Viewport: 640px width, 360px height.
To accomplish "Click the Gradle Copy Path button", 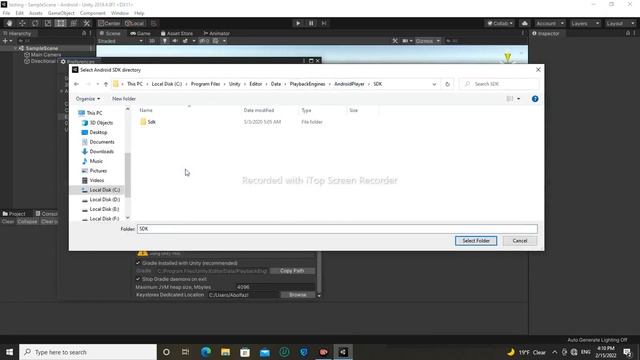I will 292,271.
